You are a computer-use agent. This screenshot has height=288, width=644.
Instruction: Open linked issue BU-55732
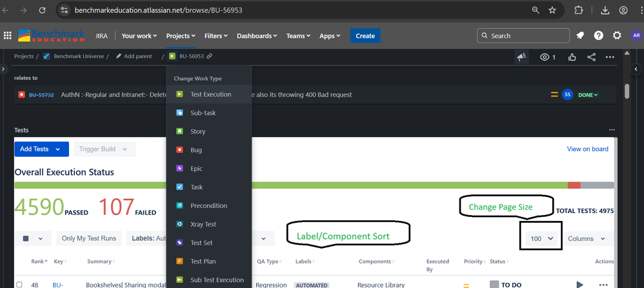(41, 95)
